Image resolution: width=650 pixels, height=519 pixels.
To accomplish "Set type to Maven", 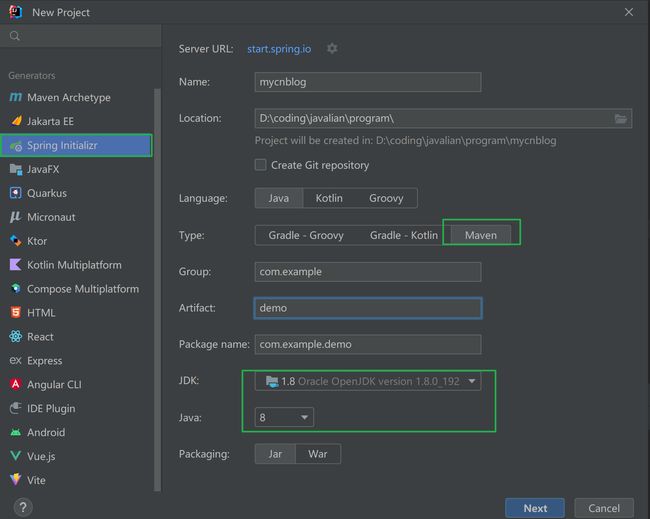I will pos(480,235).
